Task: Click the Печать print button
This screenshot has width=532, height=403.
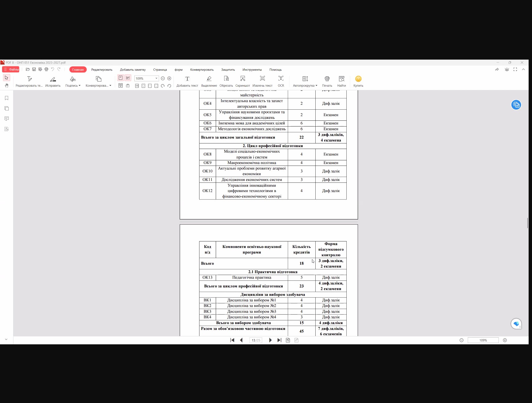Action: (327, 82)
